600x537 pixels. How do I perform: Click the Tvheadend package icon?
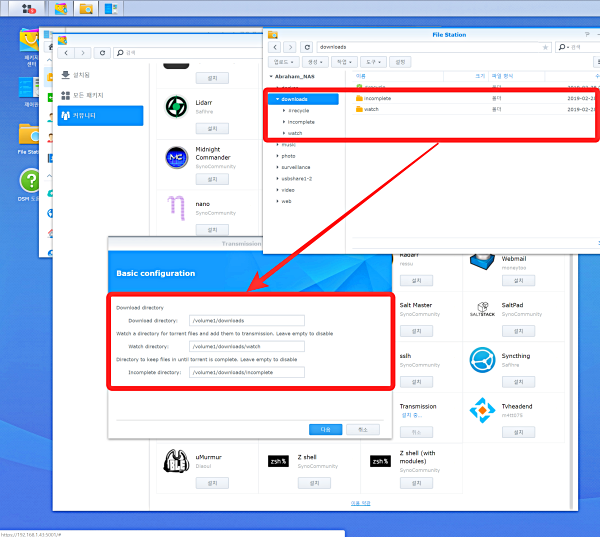(x=482, y=410)
